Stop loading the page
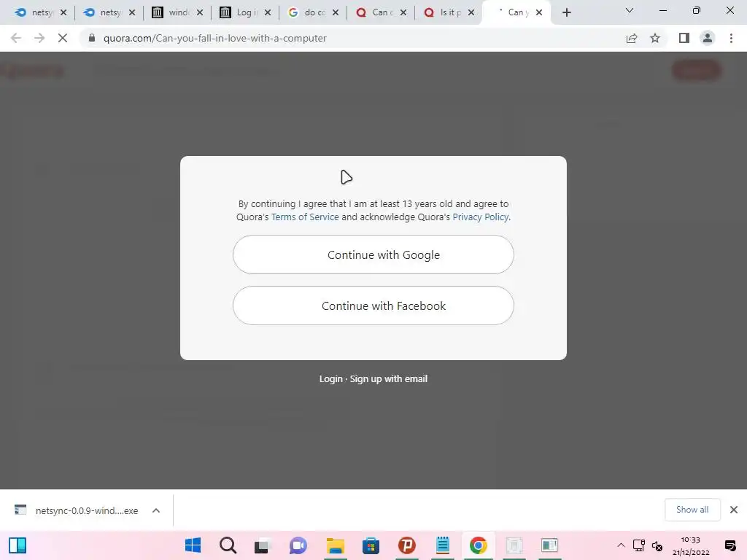Image resolution: width=747 pixels, height=560 pixels. coord(63,38)
